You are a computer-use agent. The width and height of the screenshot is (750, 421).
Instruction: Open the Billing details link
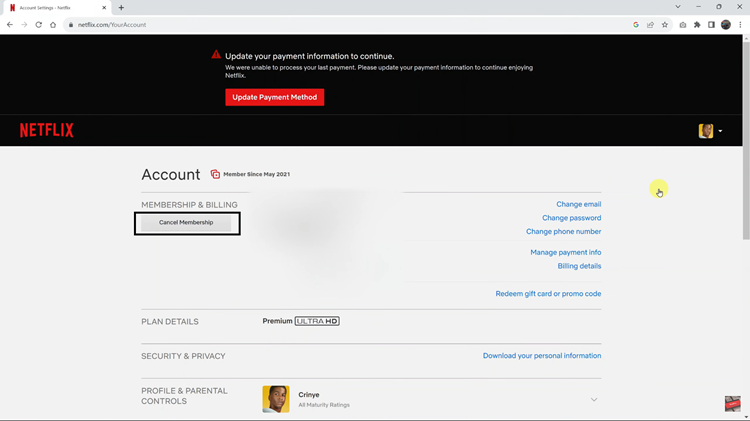click(579, 266)
